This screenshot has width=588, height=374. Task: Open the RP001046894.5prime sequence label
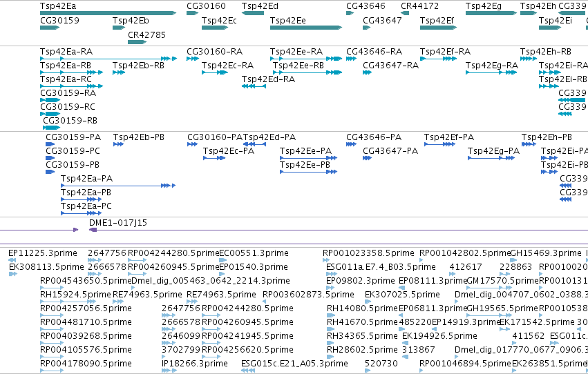[466, 364]
